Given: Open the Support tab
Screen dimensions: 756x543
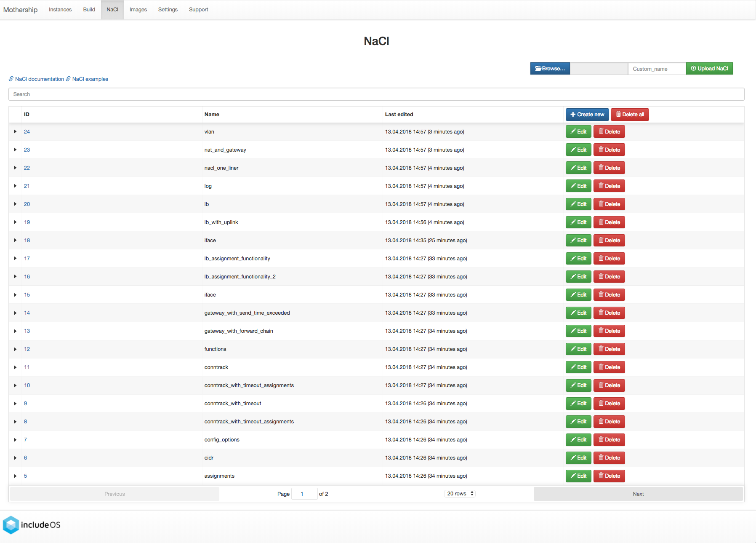Looking at the screenshot, I should [198, 9].
